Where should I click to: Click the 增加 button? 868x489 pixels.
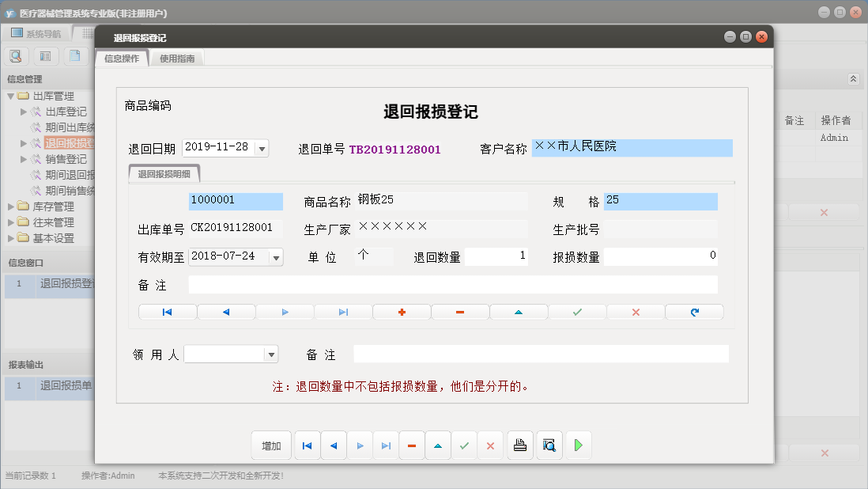pos(271,445)
